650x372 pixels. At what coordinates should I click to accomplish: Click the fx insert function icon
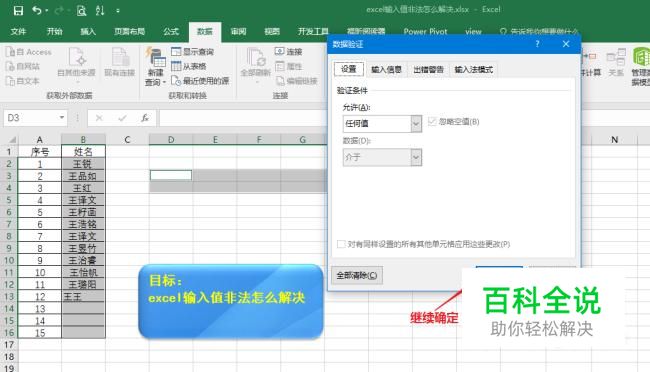click(x=145, y=118)
